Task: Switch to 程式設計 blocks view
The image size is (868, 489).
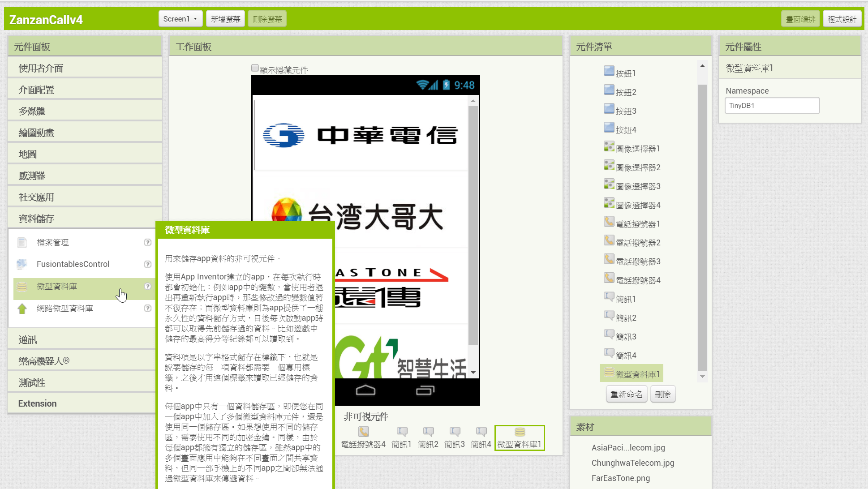Action: (x=842, y=19)
